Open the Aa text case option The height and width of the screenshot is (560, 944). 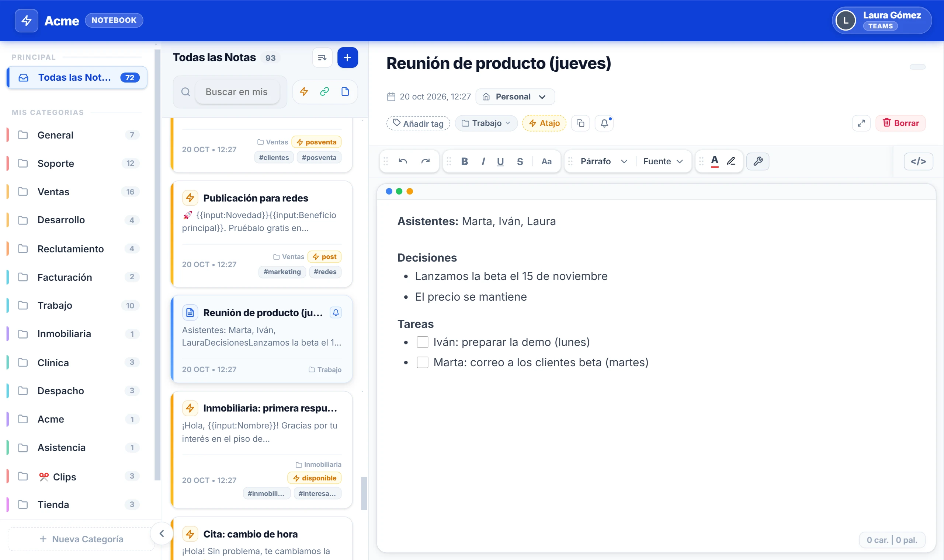[x=546, y=161]
